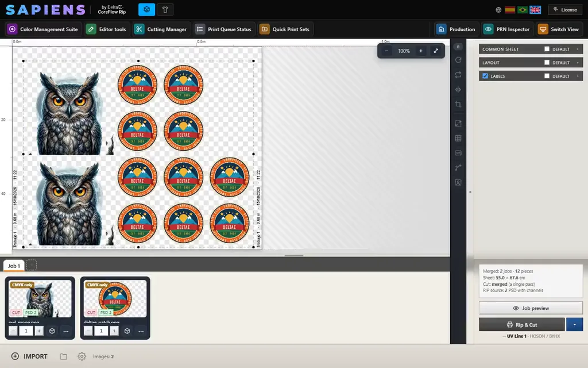The image size is (588, 368).
Task: Click the Job preview button
Action: point(531,308)
